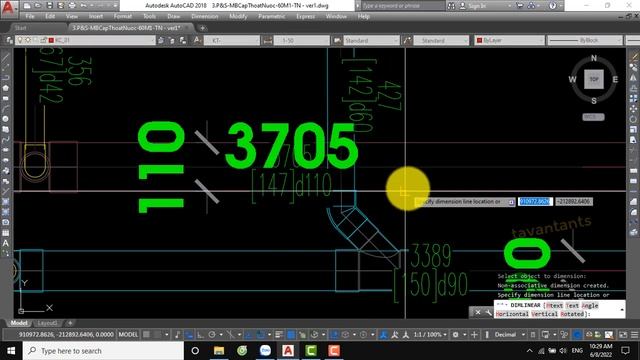
Task: Select the Multiline Text A tool
Action: [5, 243]
